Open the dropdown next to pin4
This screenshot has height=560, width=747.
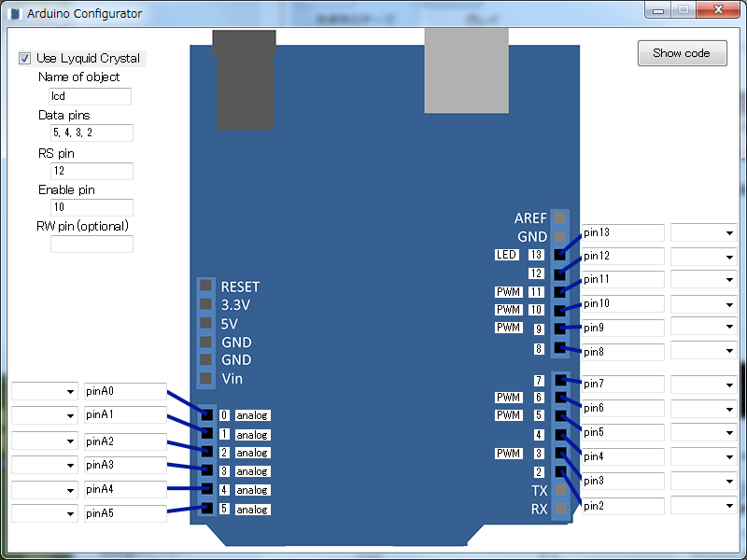[704, 456]
